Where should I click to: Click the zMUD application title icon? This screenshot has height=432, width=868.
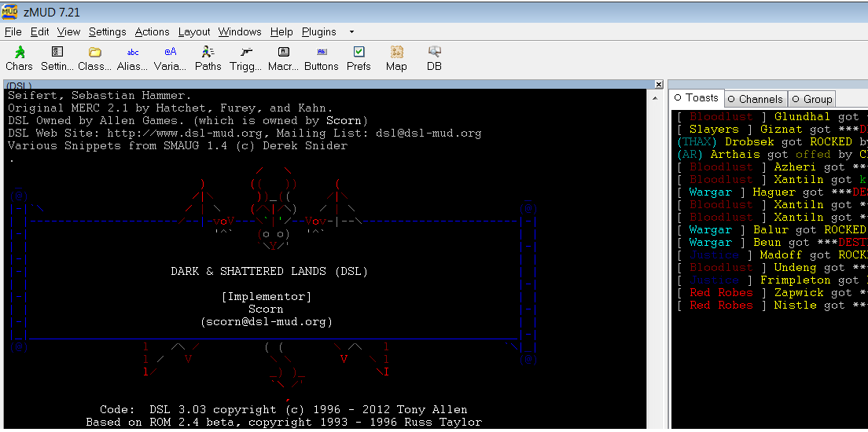tap(10, 12)
